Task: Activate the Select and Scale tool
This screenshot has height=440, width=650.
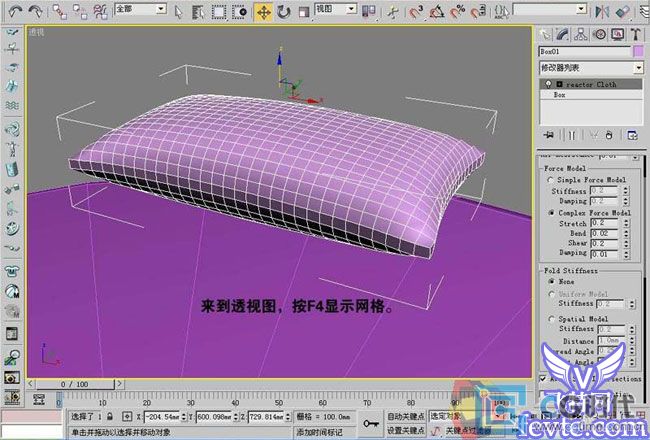Action: pyautogui.click(x=303, y=12)
